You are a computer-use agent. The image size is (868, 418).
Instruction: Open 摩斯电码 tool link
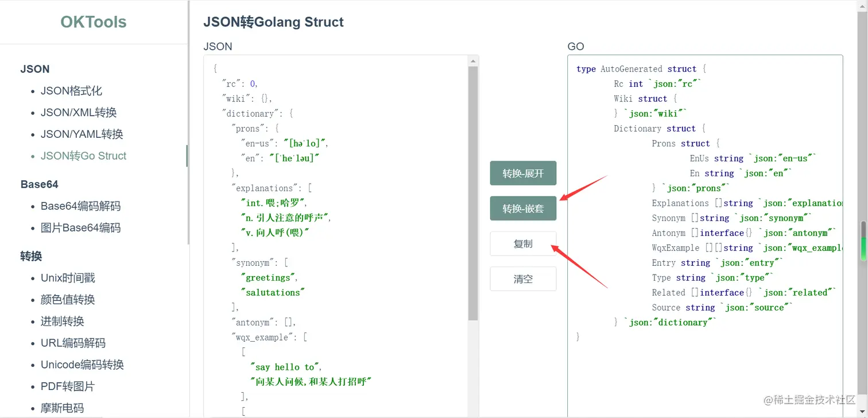pyautogui.click(x=62, y=408)
